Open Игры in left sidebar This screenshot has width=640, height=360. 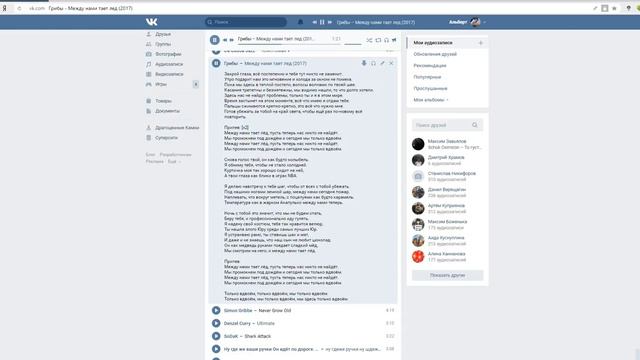(x=156, y=84)
